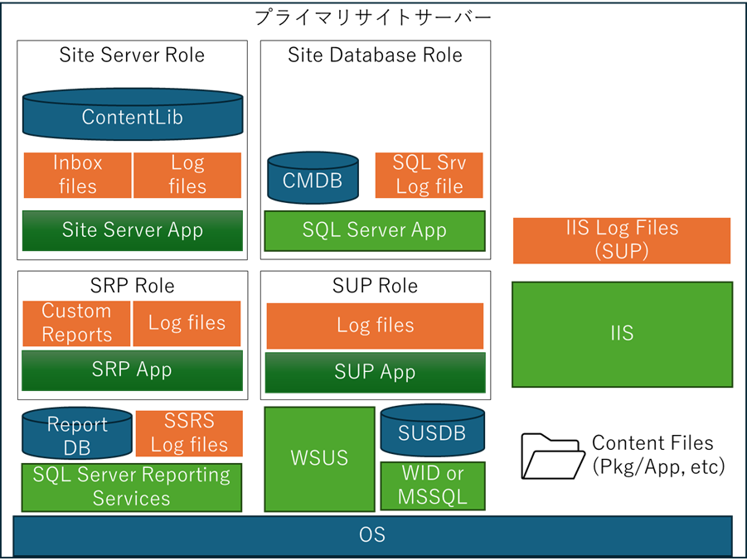Select the Site Database Role title
The height and width of the screenshot is (560, 747).
pos(375,56)
